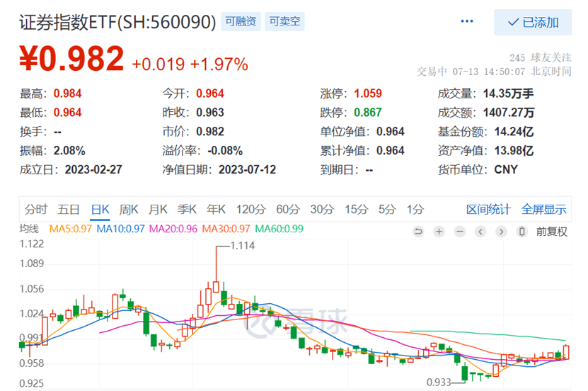This screenshot has height=391, width=588.
Task: Open the three-dots more menu
Action: 467,21
